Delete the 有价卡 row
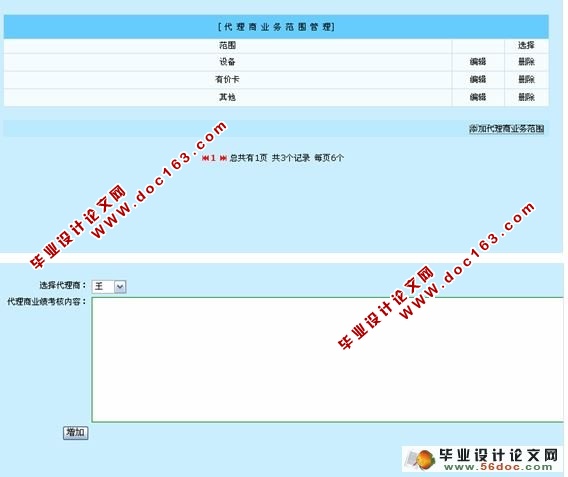Image resolution: width=568 pixels, height=477 pixels. coord(526,79)
